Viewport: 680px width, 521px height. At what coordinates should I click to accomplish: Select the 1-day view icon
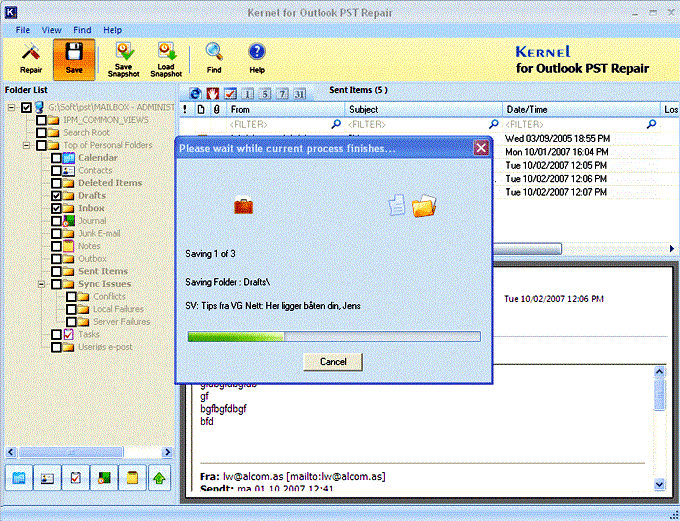point(247,94)
